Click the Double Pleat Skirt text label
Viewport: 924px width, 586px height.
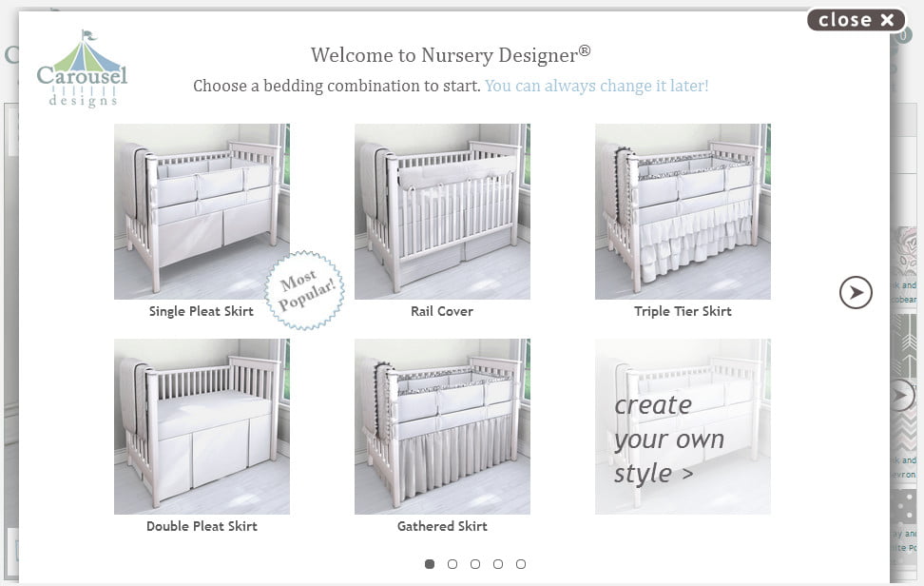click(x=202, y=526)
